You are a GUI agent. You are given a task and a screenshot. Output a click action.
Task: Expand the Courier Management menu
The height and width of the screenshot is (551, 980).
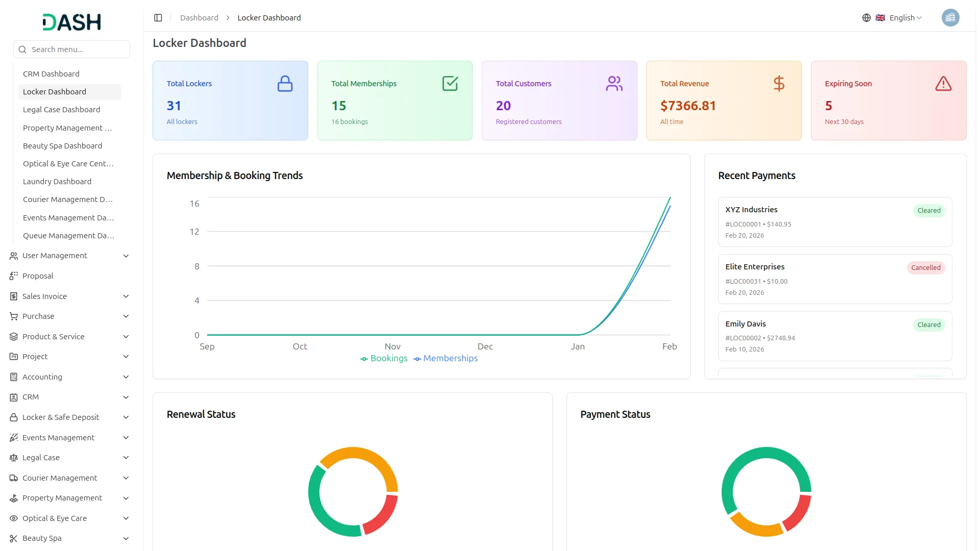[60, 478]
